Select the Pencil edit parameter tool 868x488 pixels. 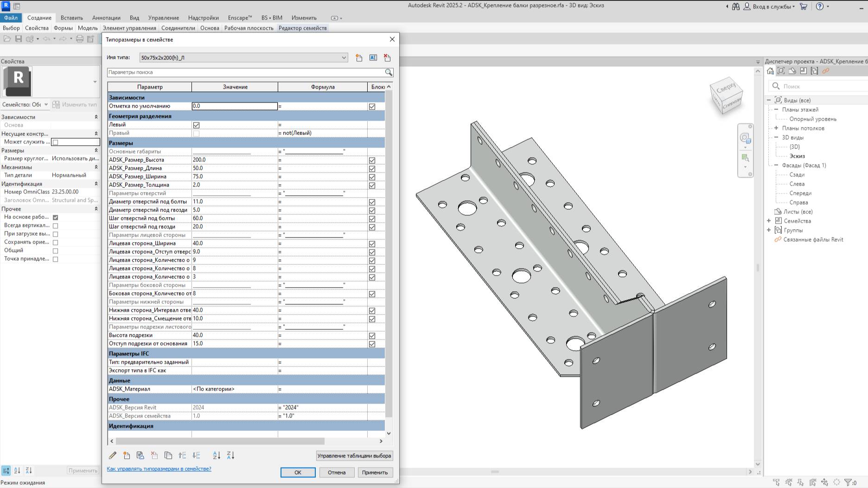(112, 455)
